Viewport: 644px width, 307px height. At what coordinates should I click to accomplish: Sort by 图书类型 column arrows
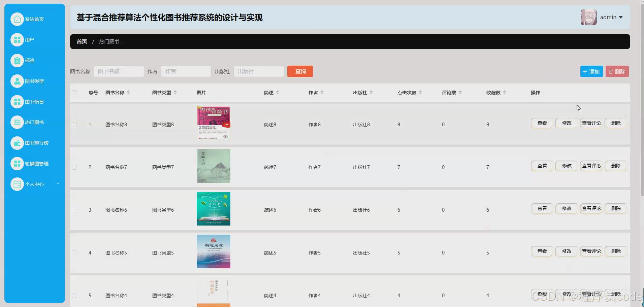coord(175,93)
